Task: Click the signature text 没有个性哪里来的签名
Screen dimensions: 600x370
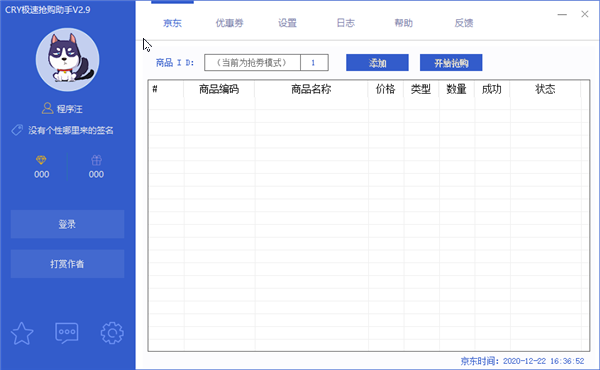Action: point(71,130)
